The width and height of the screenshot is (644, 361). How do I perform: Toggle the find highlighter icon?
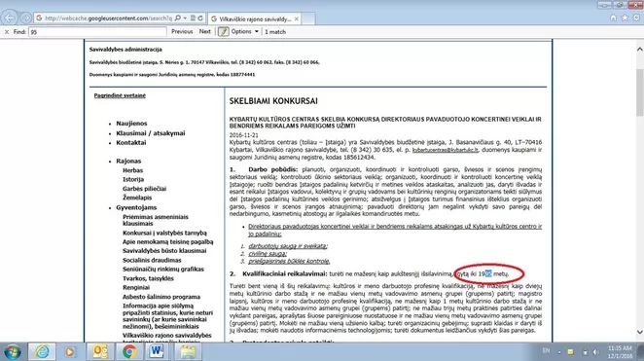click(x=224, y=31)
